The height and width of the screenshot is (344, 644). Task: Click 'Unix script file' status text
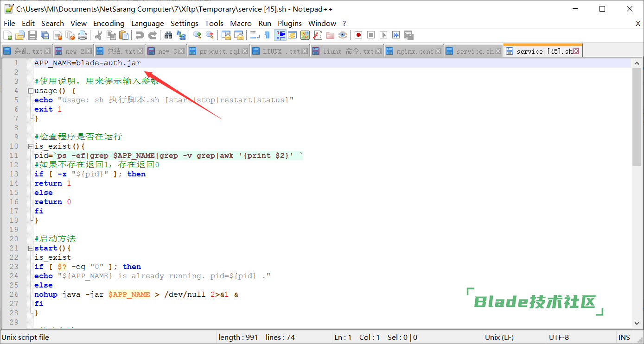tap(26, 337)
